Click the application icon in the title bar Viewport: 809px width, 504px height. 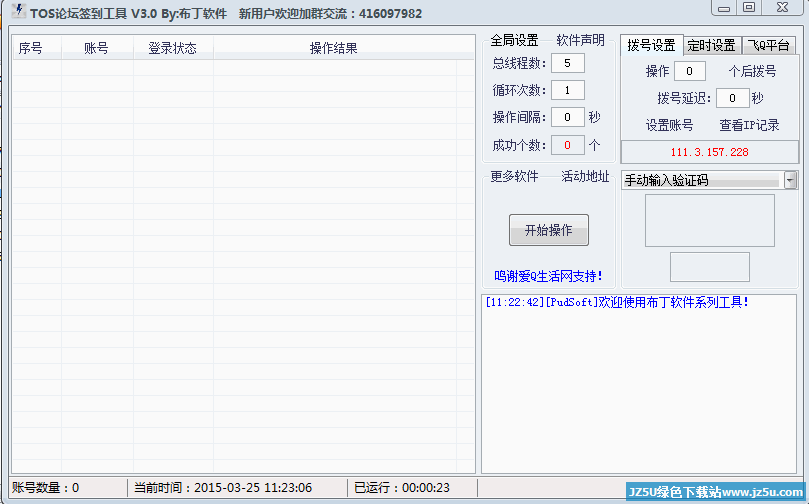pos(18,11)
